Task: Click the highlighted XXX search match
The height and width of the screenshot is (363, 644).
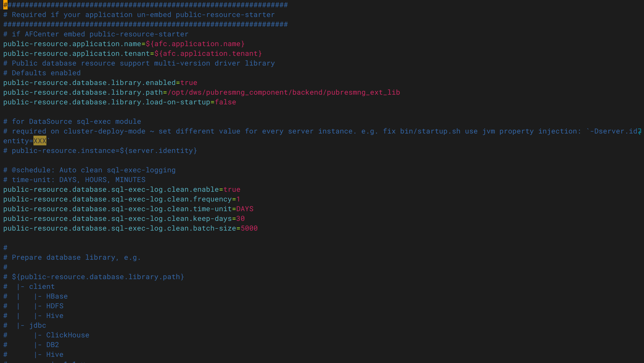Action: [x=40, y=141]
